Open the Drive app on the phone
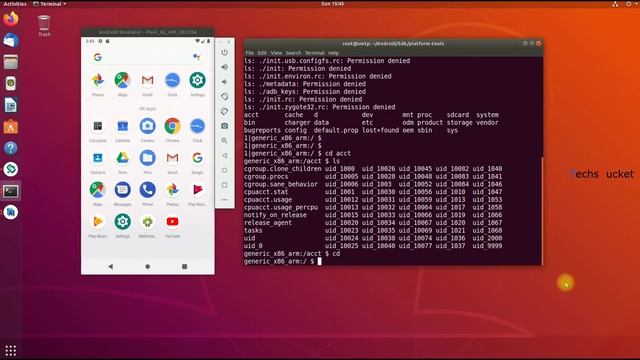This screenshot has height=360, width=640. (122, 158)
